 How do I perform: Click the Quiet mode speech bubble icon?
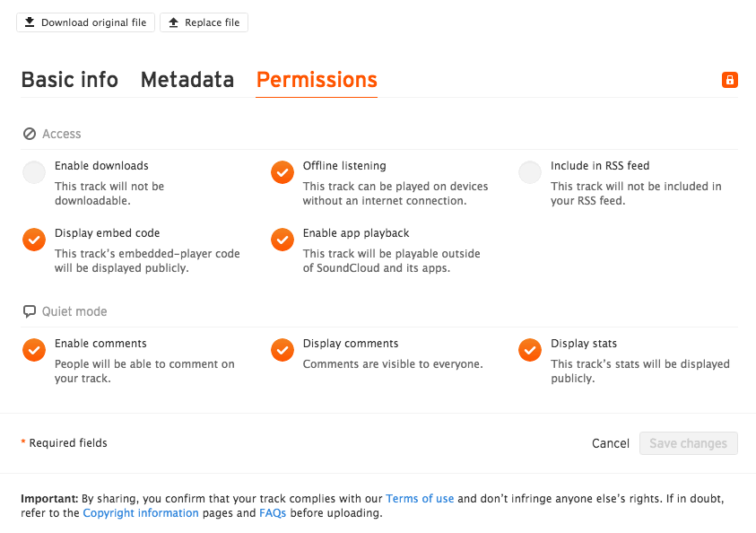pos(30,311)
